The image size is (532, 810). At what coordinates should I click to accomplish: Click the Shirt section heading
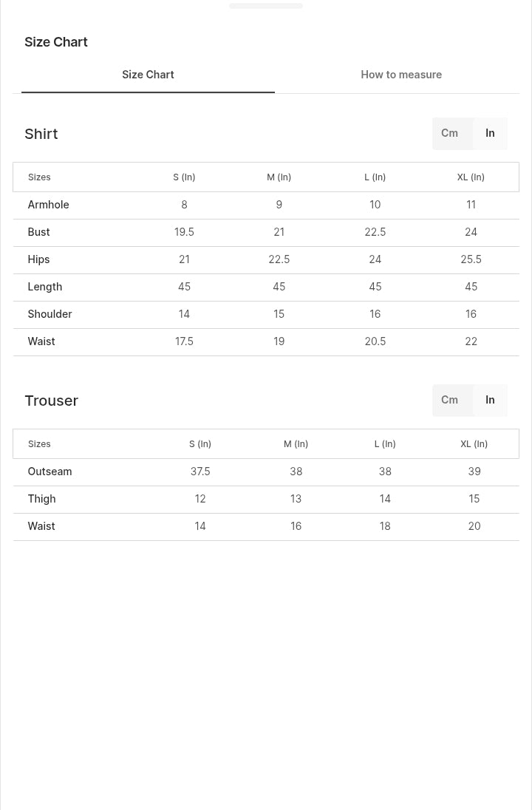pos(41,134)
